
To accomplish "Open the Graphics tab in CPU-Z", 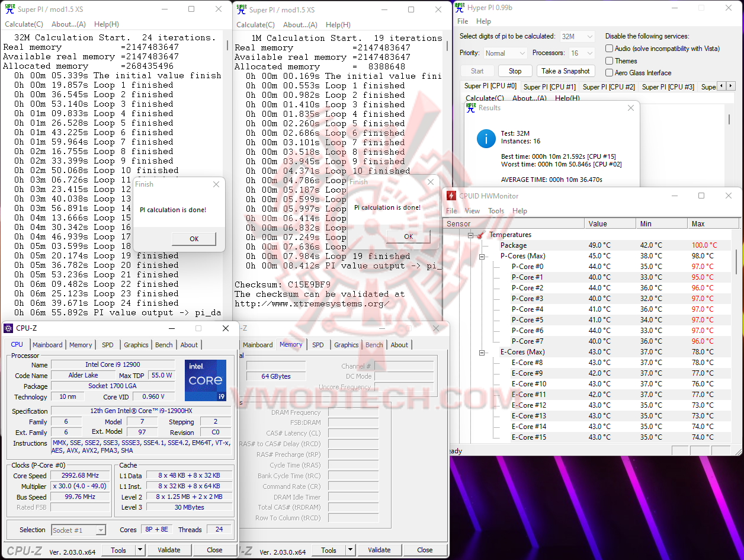I will click(136, 345).
